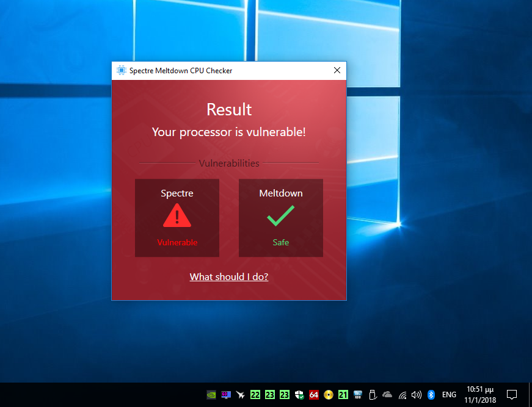Open Windows Defender shield tray icon

(x=299, y=395)
